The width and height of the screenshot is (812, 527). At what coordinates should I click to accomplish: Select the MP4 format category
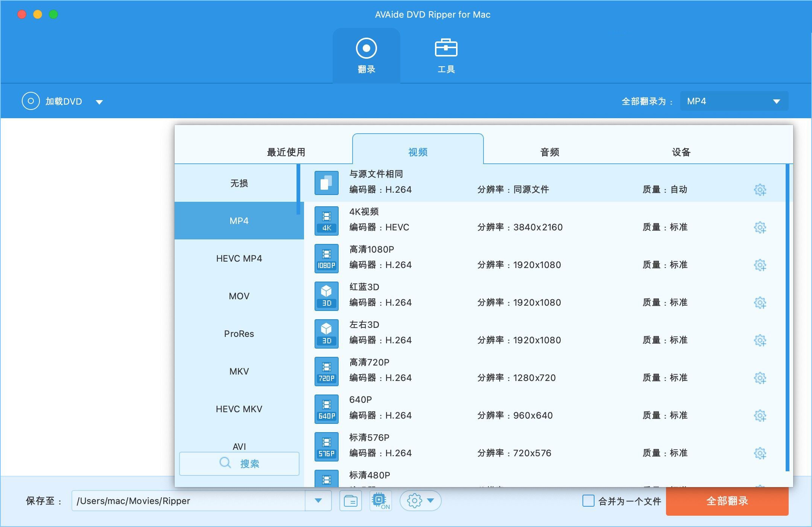pos(239,221)
